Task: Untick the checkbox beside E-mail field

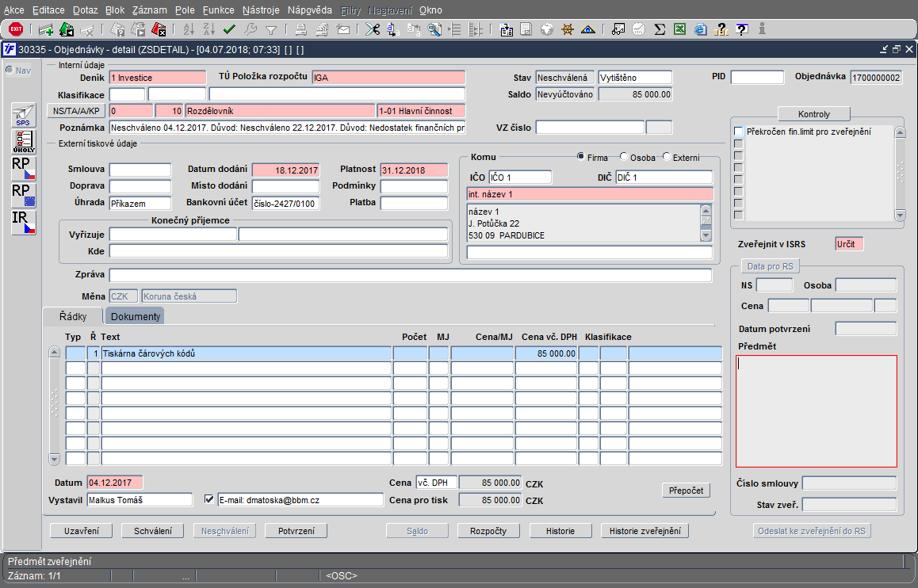Action: [x=209, y=499]
